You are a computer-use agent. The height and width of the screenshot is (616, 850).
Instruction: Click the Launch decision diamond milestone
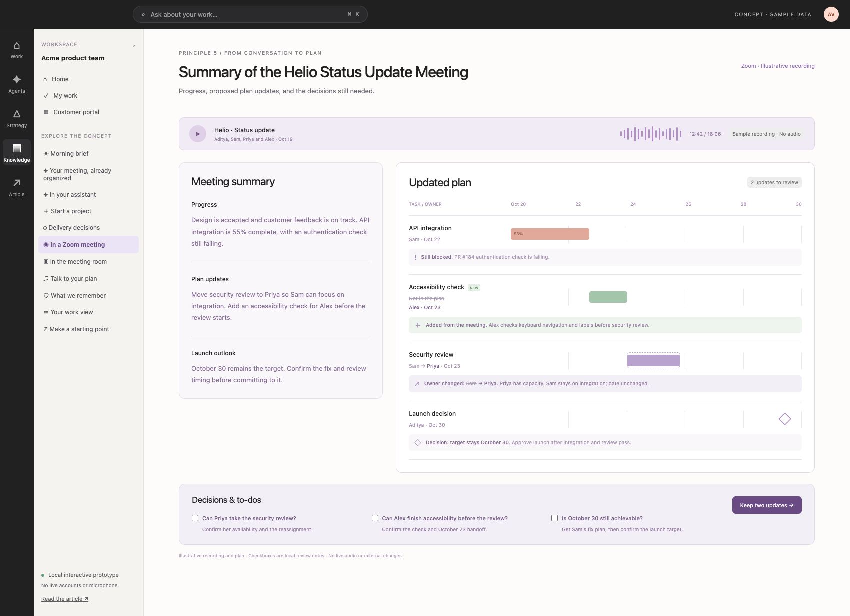[785, 419]
